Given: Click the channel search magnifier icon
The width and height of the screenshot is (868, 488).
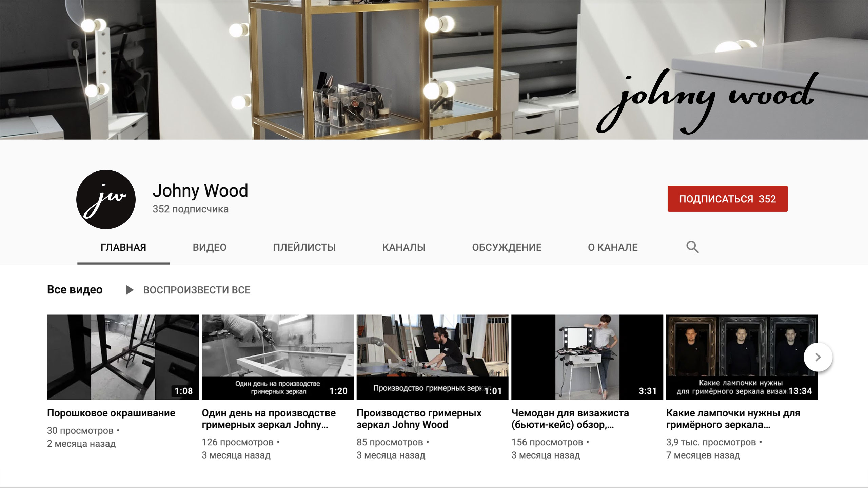Looking at the screenshot, I should tap(692, 247).
